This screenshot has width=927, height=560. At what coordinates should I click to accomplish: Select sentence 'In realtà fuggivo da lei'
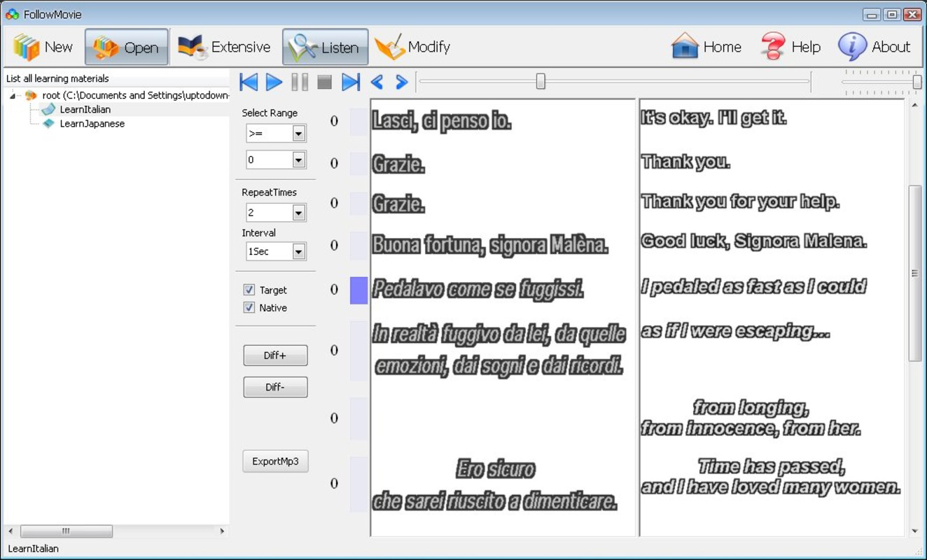click(499, 349)
